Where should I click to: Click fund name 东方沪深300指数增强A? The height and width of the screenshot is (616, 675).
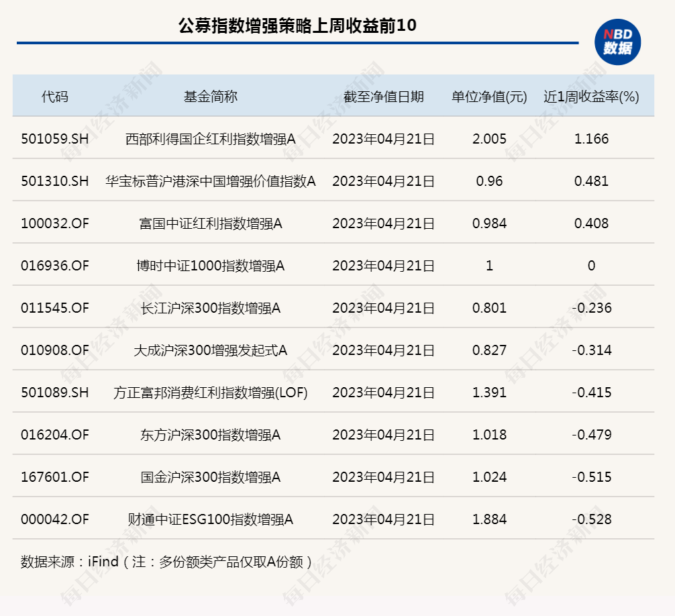pyautogui.click(x=211, y=435)
